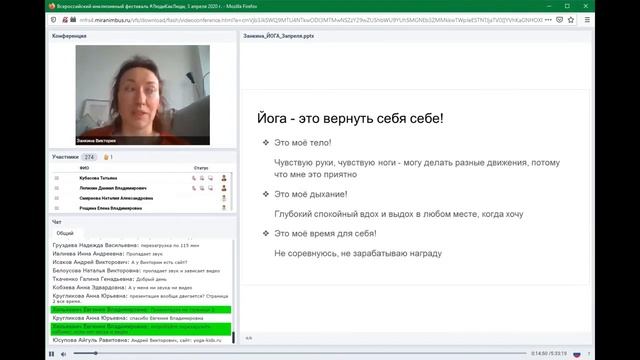Click the playback time counter

[549, 353]
